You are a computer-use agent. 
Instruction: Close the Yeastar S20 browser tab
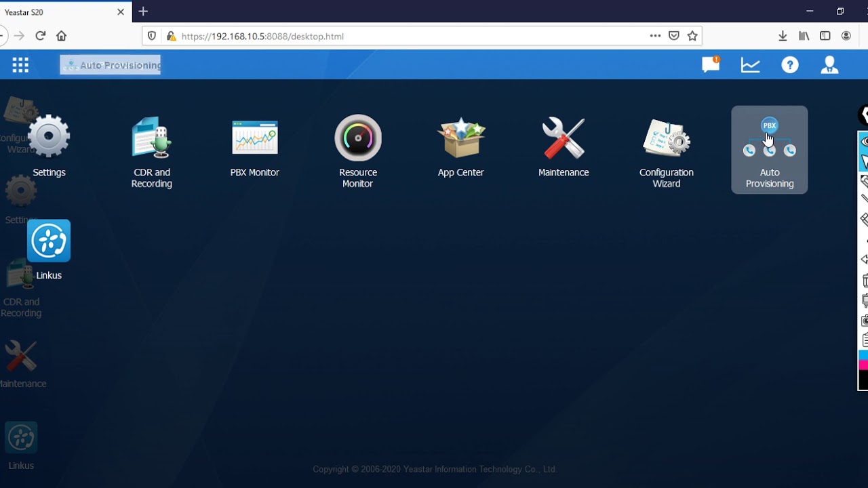point(121,12)
